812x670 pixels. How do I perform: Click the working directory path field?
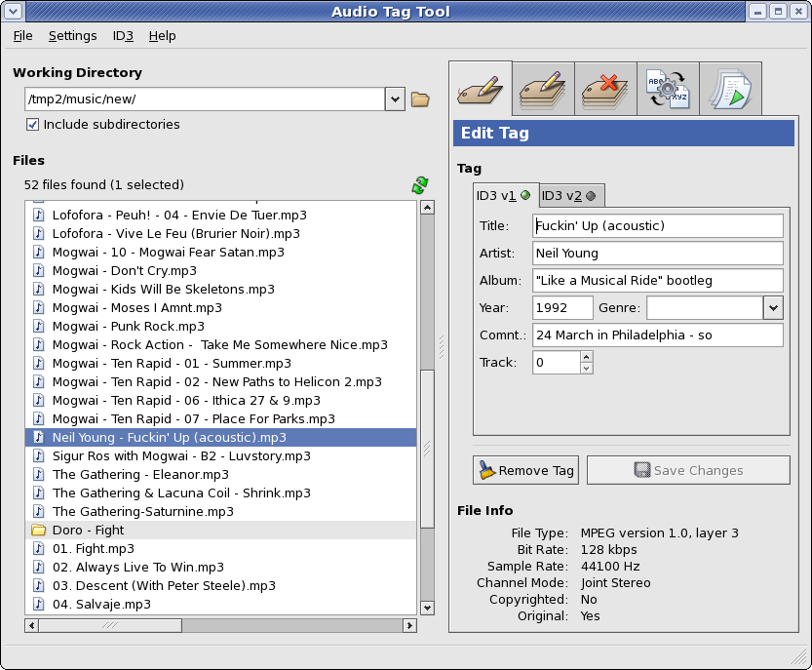click(x=205, y=99)
